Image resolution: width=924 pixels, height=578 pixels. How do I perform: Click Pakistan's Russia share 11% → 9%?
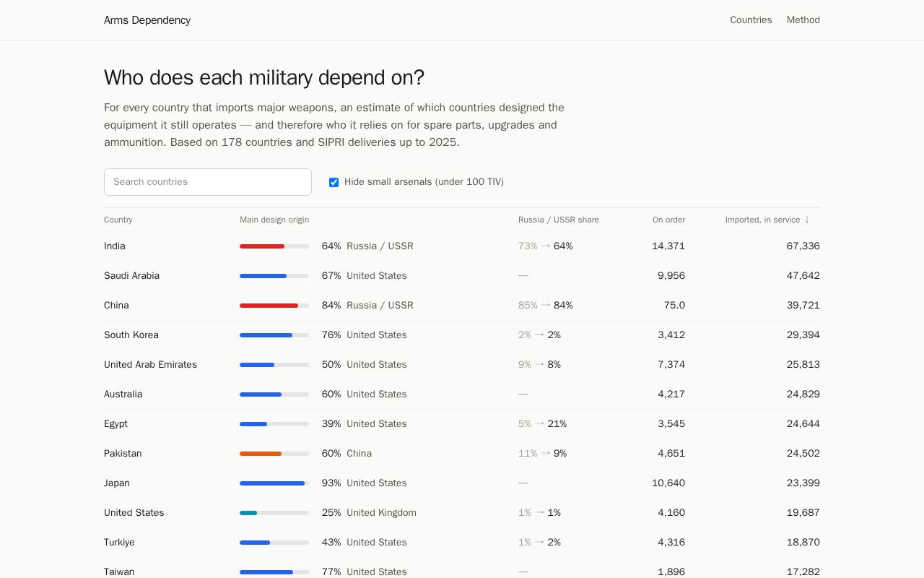pyautogui.click(x=542, y=454)
